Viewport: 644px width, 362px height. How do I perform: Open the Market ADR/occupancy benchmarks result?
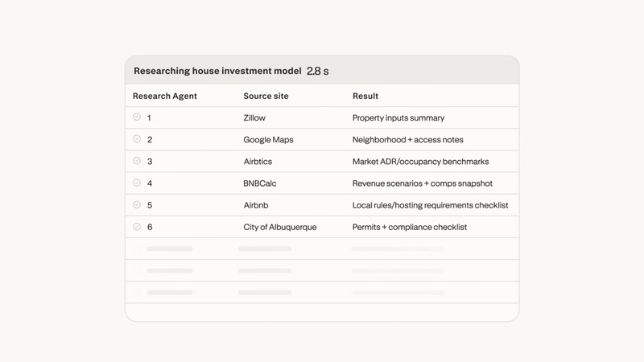coord(420,161)
